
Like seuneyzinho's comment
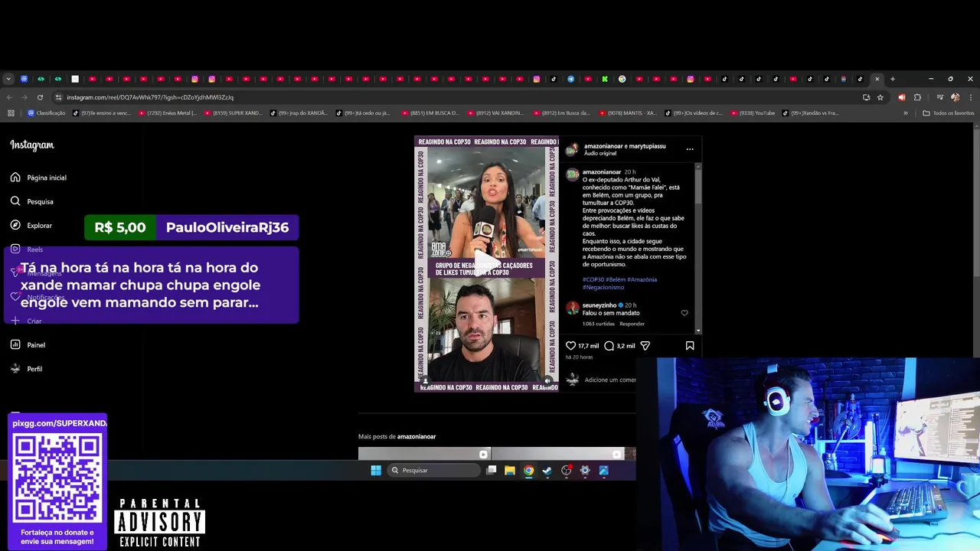(x=684, y=313)
